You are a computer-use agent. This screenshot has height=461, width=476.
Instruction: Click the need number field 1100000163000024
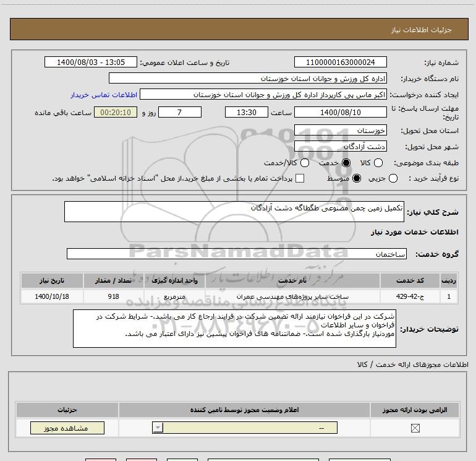click(x=340, y=62)
